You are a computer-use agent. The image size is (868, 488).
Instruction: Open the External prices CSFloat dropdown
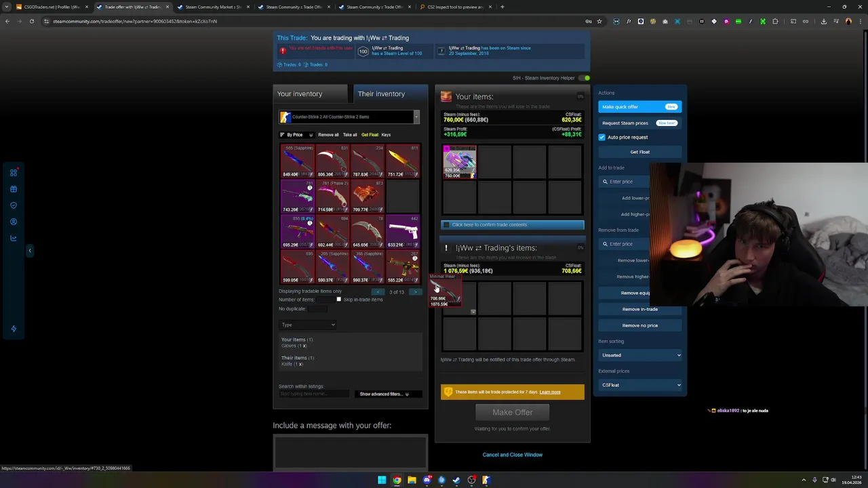tap(640, 385)
